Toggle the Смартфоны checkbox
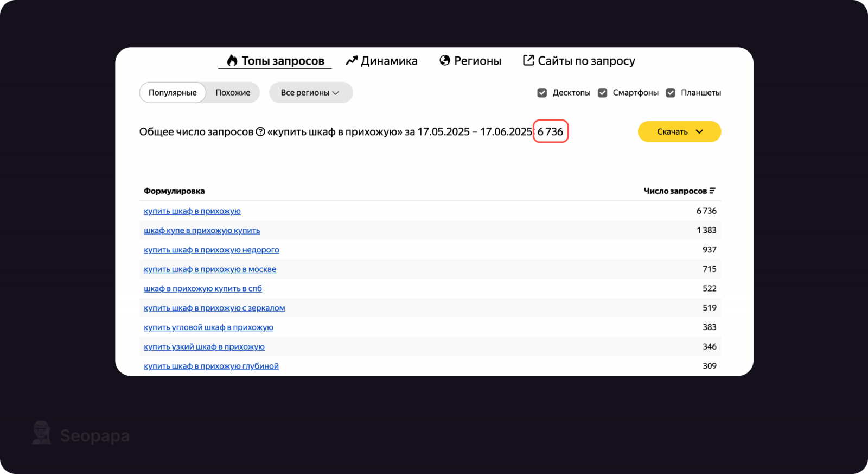Screen dimensions: 868x474 point(602,93)
